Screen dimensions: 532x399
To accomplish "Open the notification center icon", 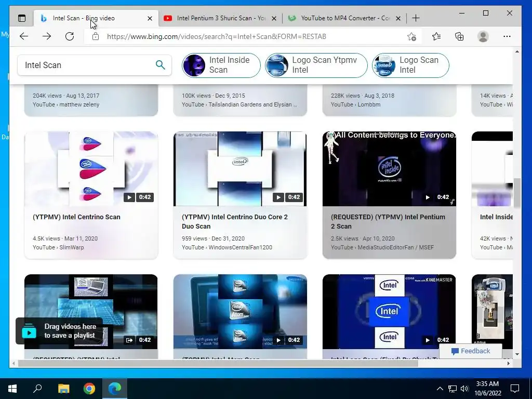I will point(515,389).
